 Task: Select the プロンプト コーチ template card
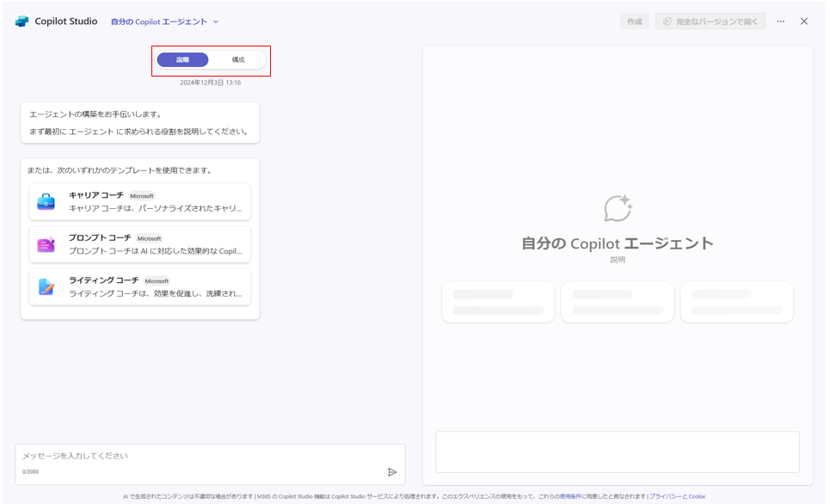tap(139, 244)
